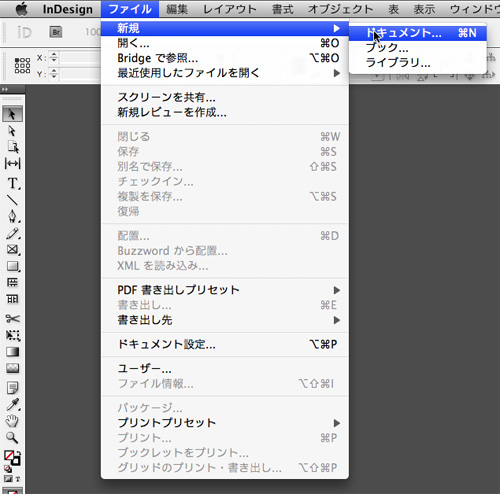Open the InDesign application menu
Image resolution: width=500 pixels, height=494 pixels.
[x=68, y=9]
